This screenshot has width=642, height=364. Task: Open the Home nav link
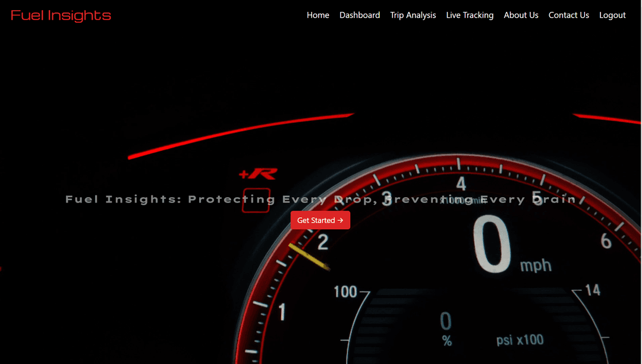pos(317,15)
